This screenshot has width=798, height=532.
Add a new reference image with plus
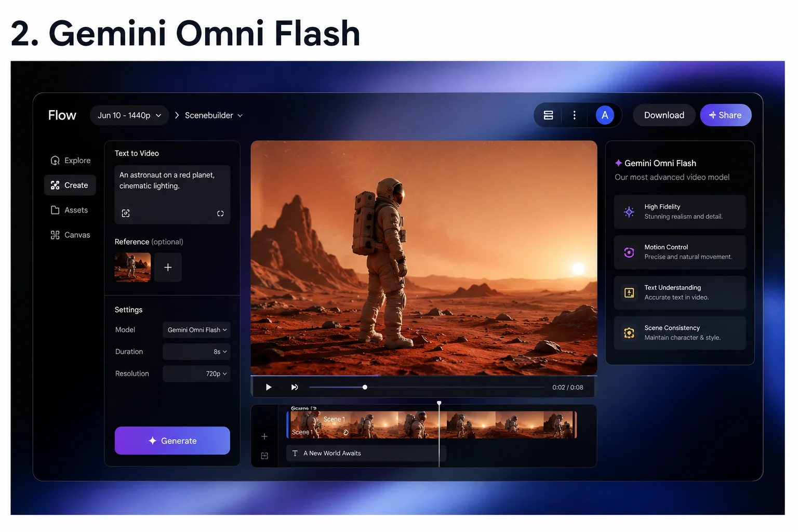point(168,267)
